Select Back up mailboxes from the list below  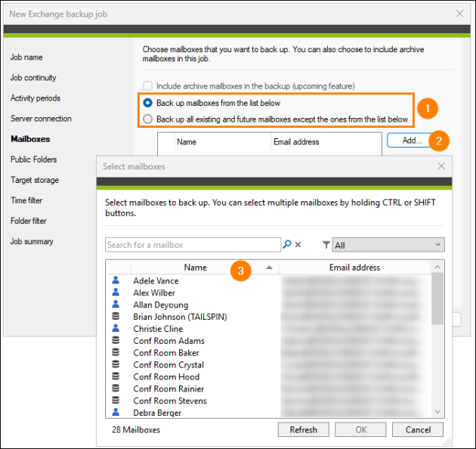coord(148,103)
